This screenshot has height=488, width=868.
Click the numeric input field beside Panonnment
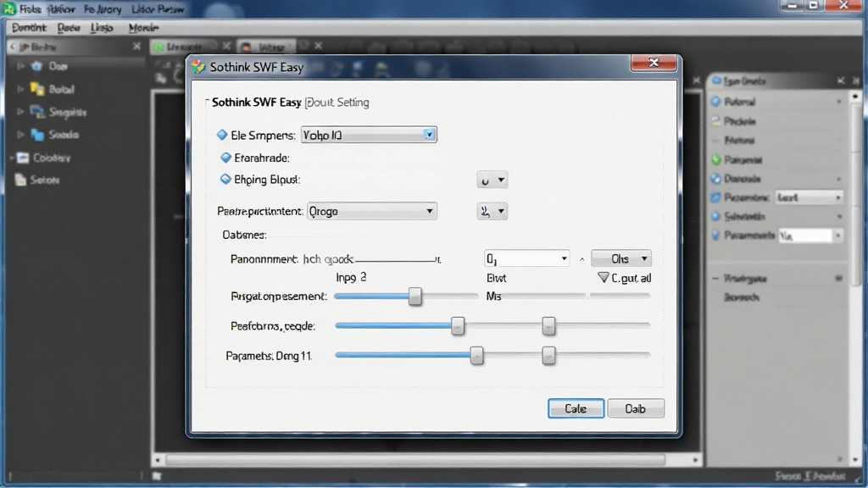pos(526,258)
